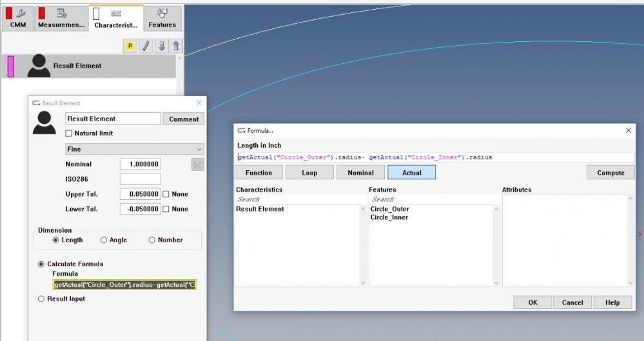
Task: Close the Formula dialog window
Action: (x=629, y=130)
